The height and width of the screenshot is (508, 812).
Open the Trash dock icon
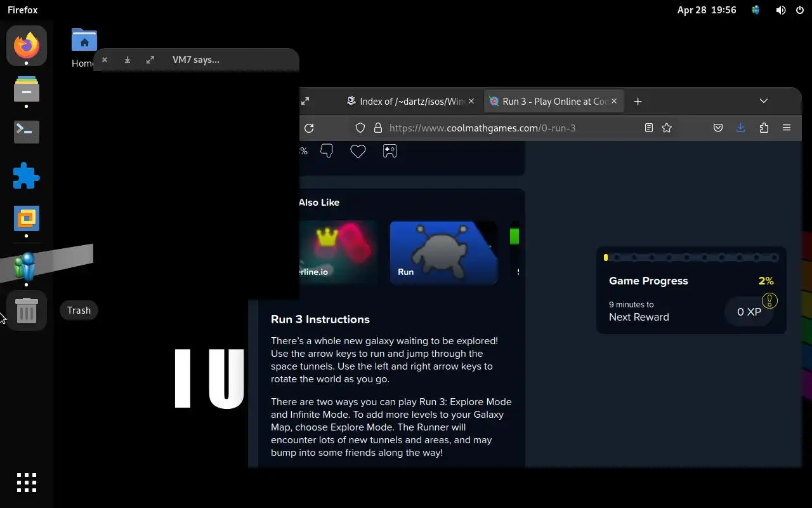pyautogui.click(x=27, y=311)
